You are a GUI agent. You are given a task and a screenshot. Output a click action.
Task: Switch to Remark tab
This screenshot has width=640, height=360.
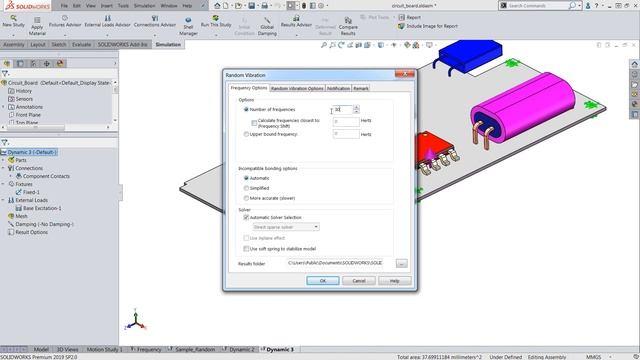click(361, 88)
